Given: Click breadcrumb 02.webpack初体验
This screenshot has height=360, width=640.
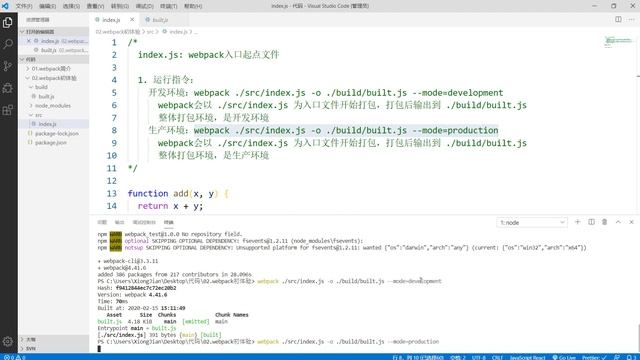Looking at the screenshot, I should click(x=118, y=31).
